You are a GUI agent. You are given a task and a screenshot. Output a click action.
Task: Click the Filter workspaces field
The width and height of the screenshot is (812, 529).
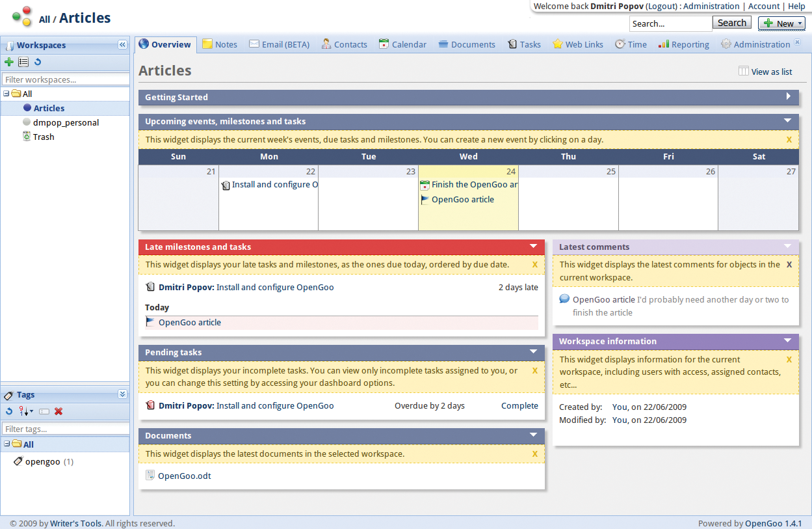(x=65, y=79)
